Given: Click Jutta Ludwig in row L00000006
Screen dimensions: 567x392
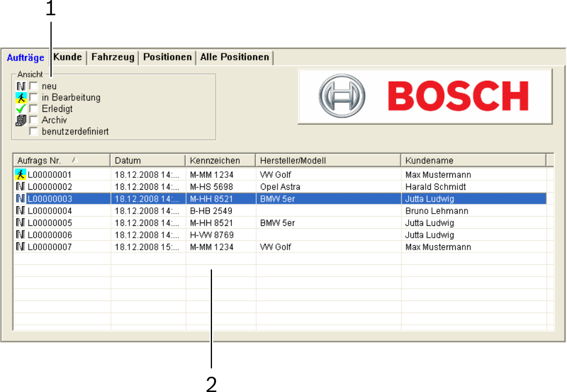Looking at the screenshot, I should 430,235.
